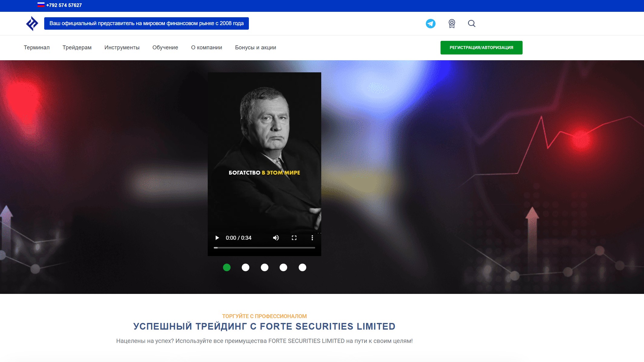The image size is (644, 362).
Task: Switch to the second carousel slide dot
Action: [246, 268]
